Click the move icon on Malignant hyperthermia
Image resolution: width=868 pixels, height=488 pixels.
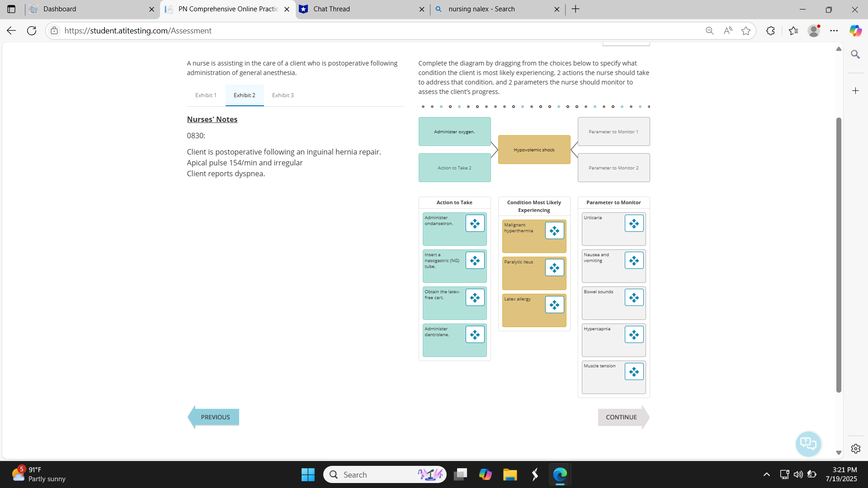[x=555, y=230]
